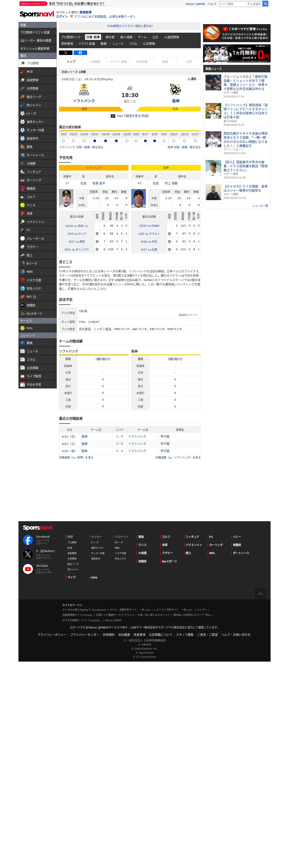Click the セDH制導入 headline link
The height and width of the screenshot is (868, 289).
130,26
